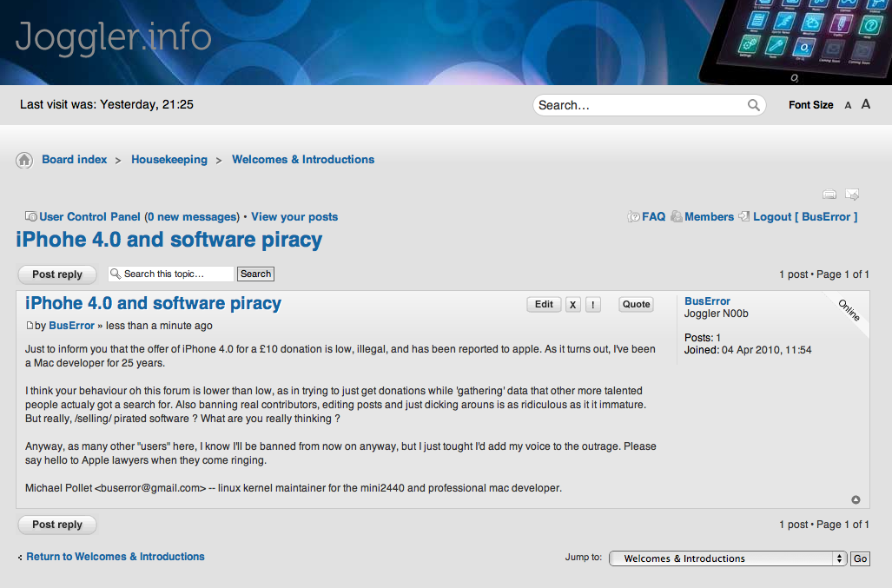The height and width of the screenshot is (588, 892).
Task: Click the top '1 post • Page 1 of 1' text
Action: [x=823, y=274]
